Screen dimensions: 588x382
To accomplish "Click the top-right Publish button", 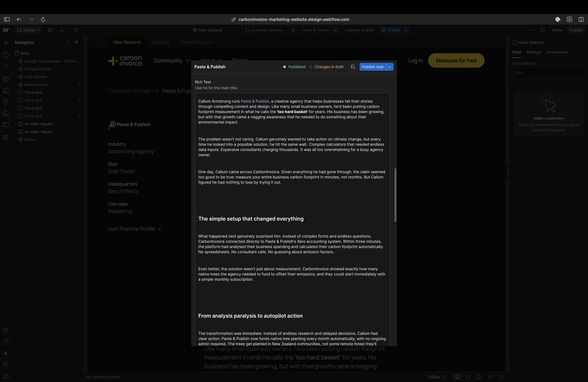I will click(576, 30).
